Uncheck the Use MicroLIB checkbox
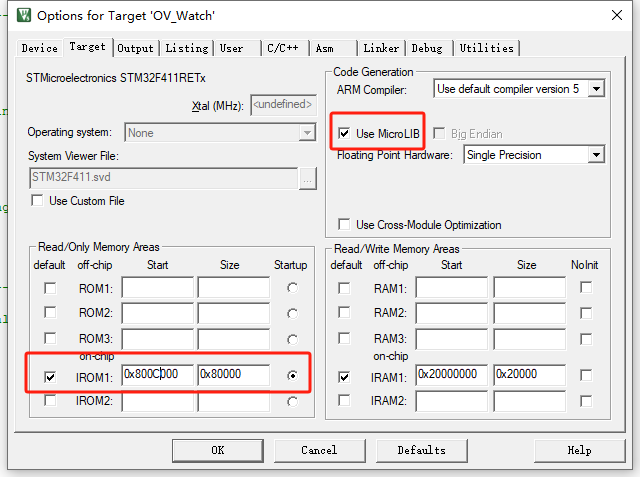640x477 pixels. click(345, 133)
